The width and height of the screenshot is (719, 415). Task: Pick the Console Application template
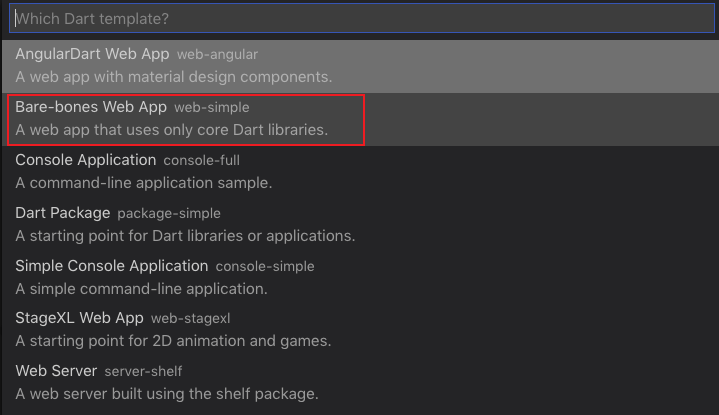pos(360,172)
